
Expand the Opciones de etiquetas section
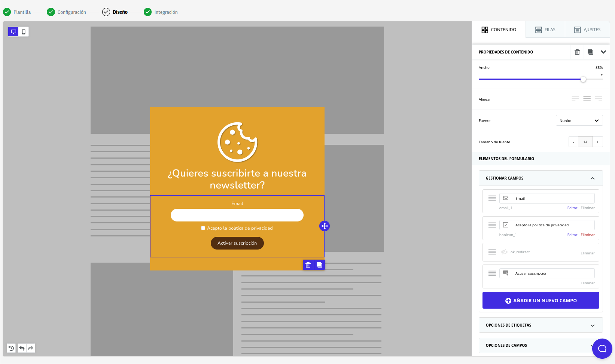[541, 325]
